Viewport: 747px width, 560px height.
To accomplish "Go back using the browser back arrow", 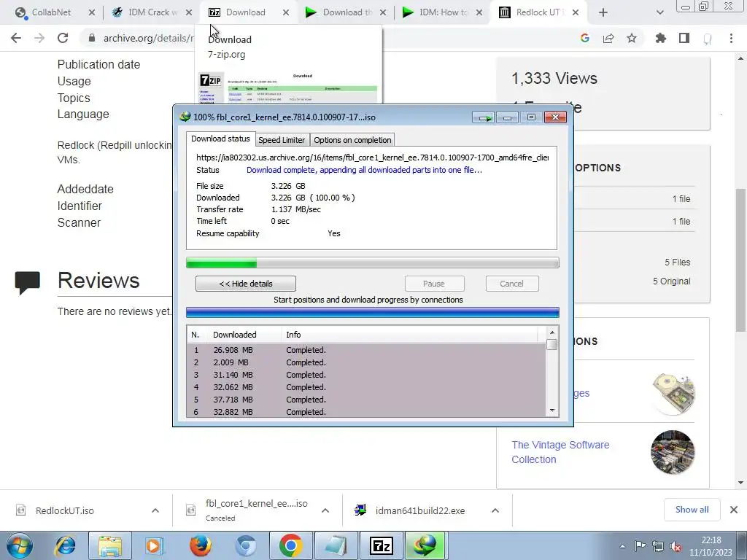I will click(x=16, y=38).
